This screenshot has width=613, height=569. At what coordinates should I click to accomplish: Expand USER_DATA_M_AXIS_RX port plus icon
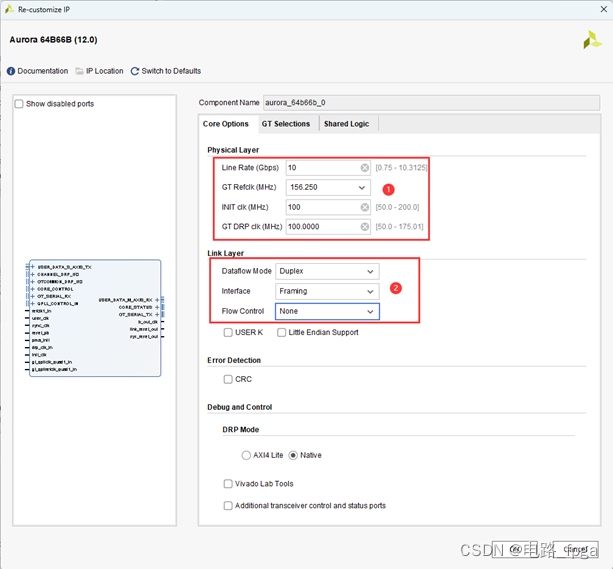coord(157,300)
